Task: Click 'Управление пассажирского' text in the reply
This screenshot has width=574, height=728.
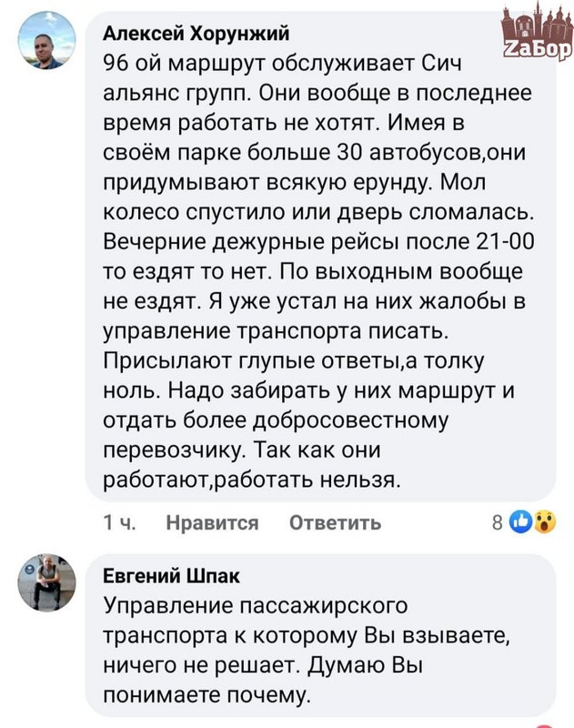Action: [257, 605]
